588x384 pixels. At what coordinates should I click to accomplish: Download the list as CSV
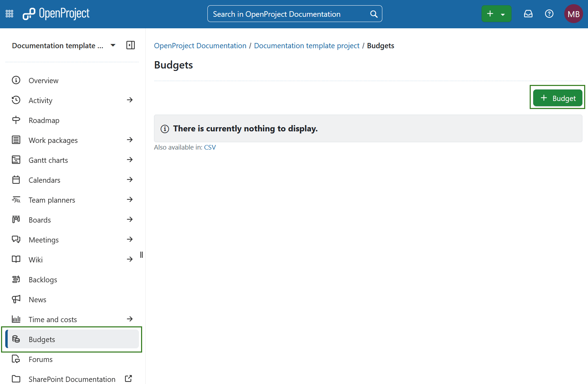210,147
